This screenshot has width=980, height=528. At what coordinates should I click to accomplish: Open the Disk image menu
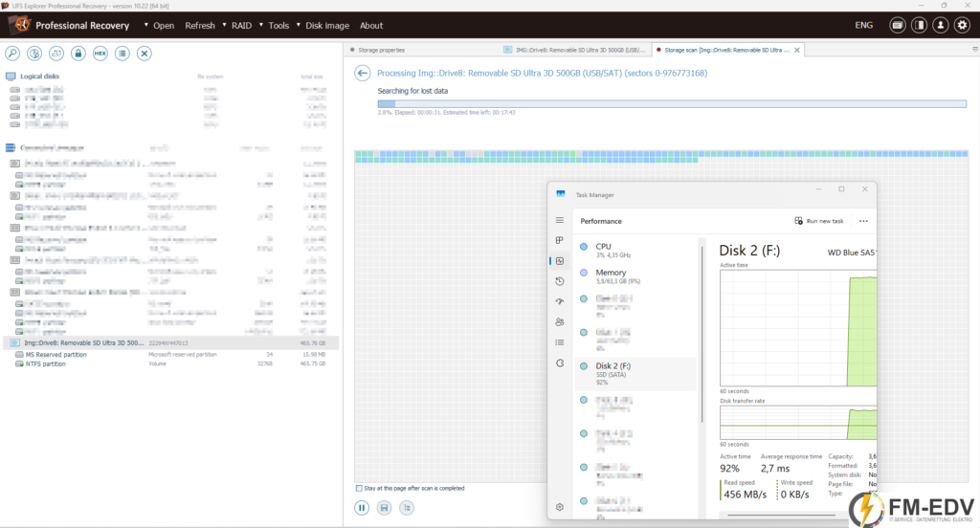coord(327,26)
